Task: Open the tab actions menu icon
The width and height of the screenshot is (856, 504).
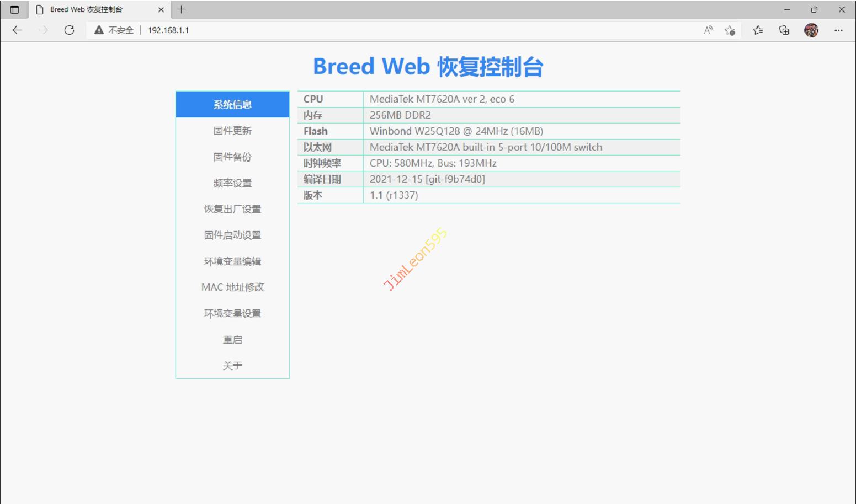Action: [15, 9]
